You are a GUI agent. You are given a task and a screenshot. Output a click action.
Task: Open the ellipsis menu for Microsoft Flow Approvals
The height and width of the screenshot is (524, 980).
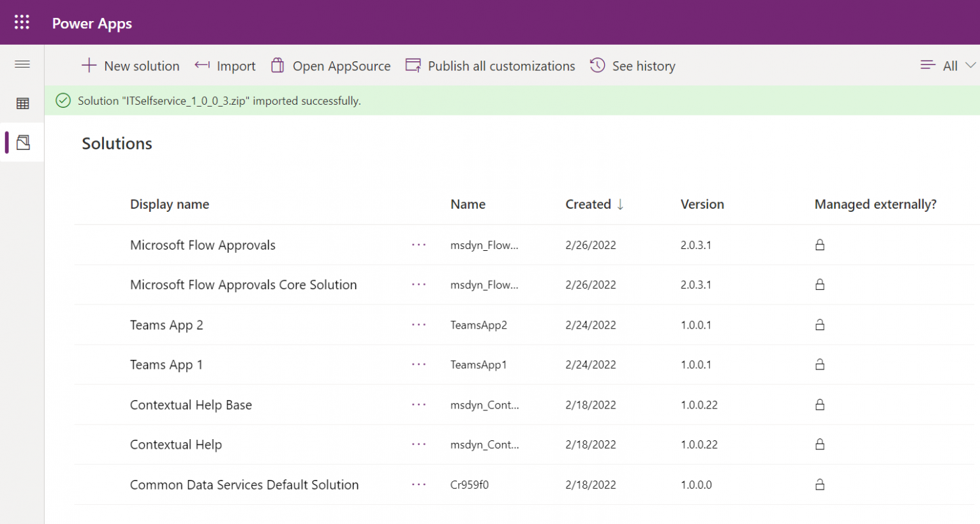[x=419, y=244]
